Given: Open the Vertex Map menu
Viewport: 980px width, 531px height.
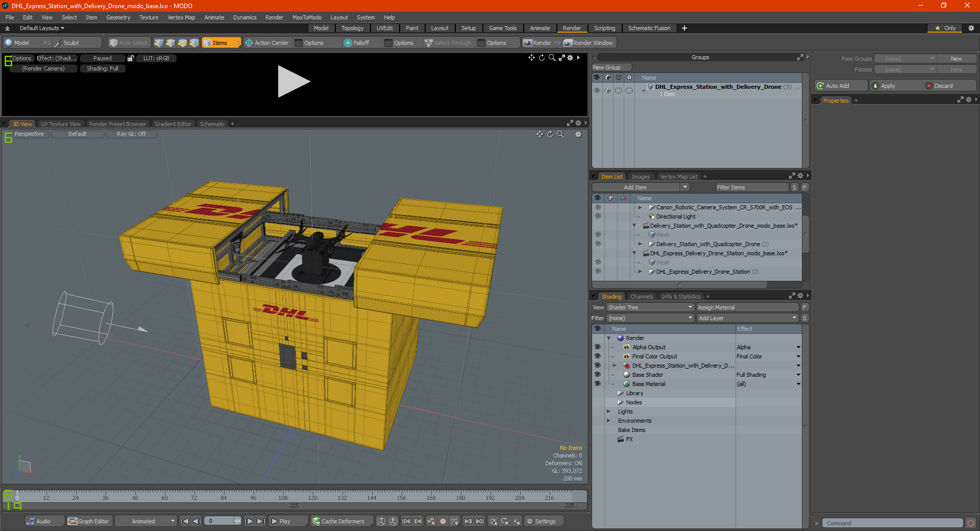Looking at the screenshot, I should click(x=181, y=17).
